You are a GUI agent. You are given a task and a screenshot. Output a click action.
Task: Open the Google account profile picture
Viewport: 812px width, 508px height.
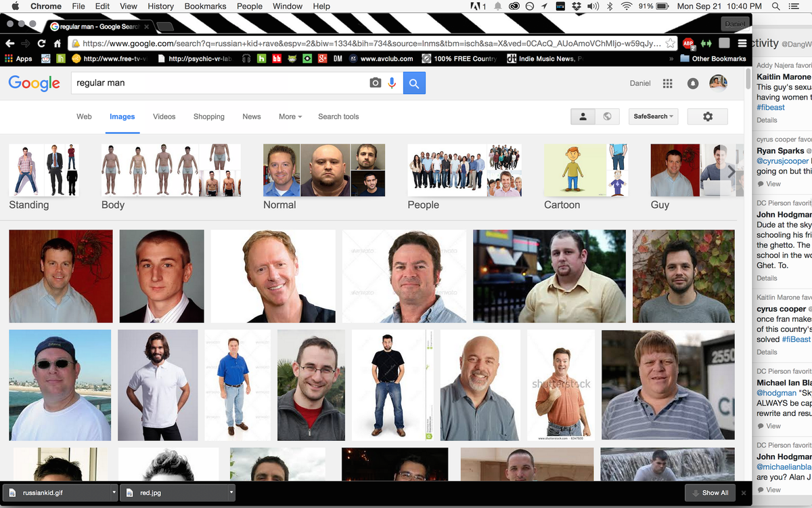(x=718, y=83)
